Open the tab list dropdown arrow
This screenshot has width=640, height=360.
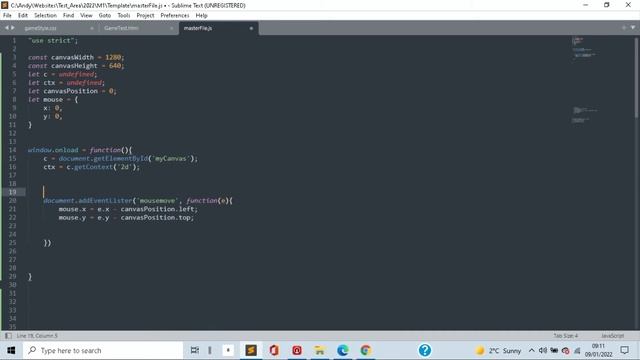click(633, 28)
